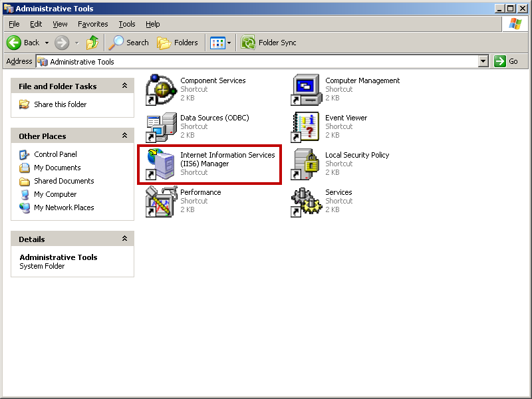Screen dimensions: 532x399
Task: Click the grayed Forward arrow button
Action: [62, 43]
